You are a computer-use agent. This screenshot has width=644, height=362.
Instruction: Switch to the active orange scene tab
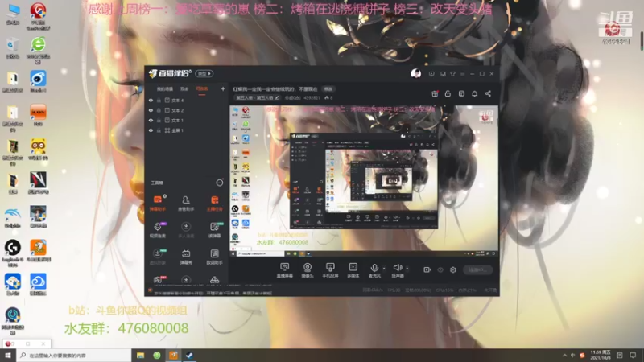[202, 88]
